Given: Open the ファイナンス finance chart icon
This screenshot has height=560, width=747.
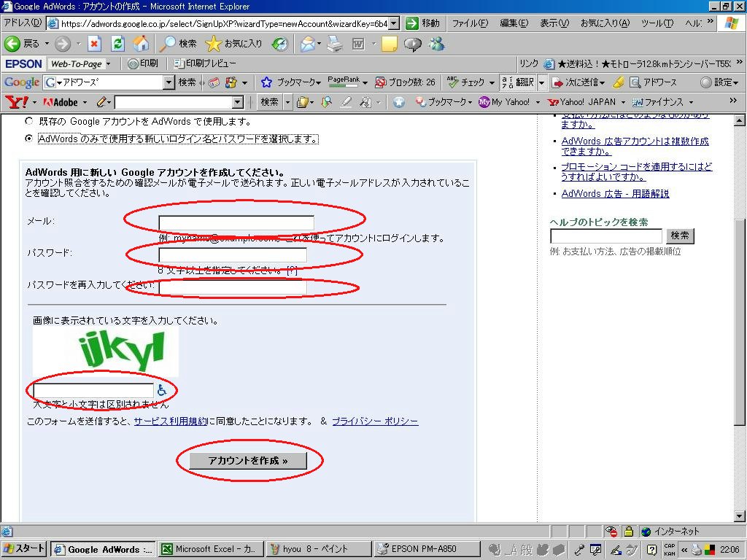Looking at the screenshot, I should [x=638, y=102].
